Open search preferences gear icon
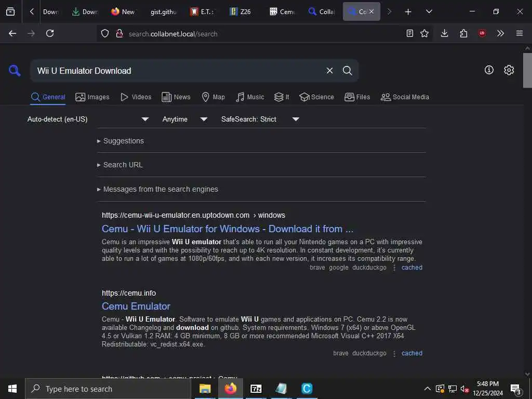Screen dimensions: 532x399 tap(509, 70)
